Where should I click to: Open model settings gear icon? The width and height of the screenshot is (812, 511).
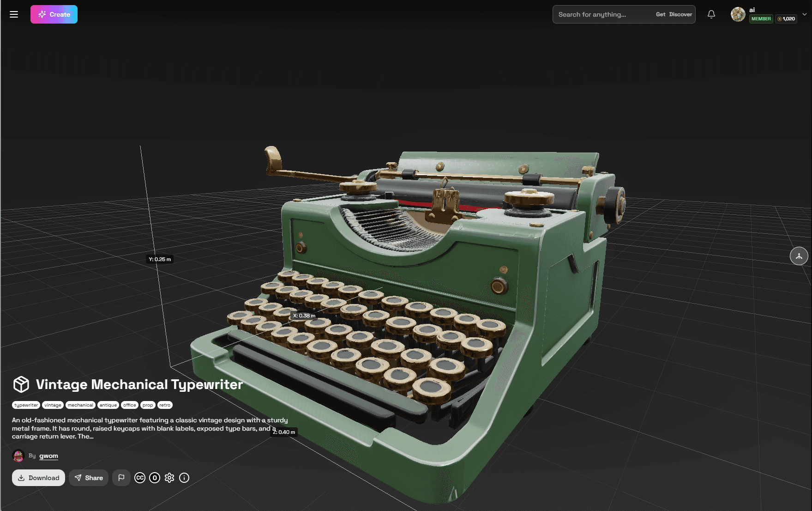pyautogui.click(x=169, y=478)
